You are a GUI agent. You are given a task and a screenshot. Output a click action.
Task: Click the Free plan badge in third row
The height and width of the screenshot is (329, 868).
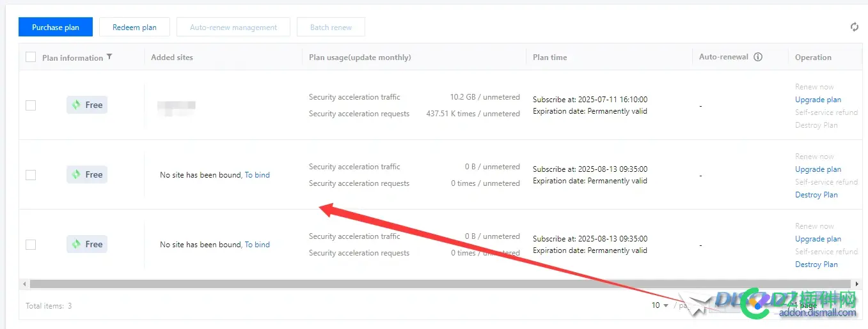tap(87, 244)
